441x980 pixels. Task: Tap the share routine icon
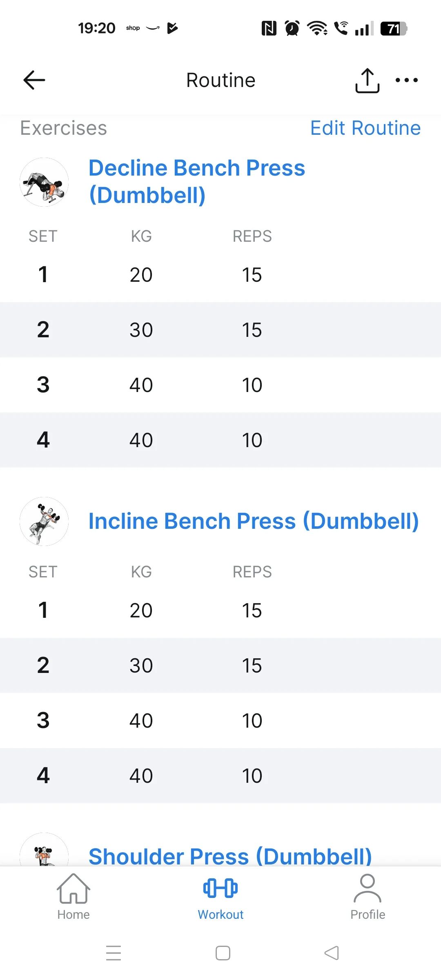(x=367, y=80)
